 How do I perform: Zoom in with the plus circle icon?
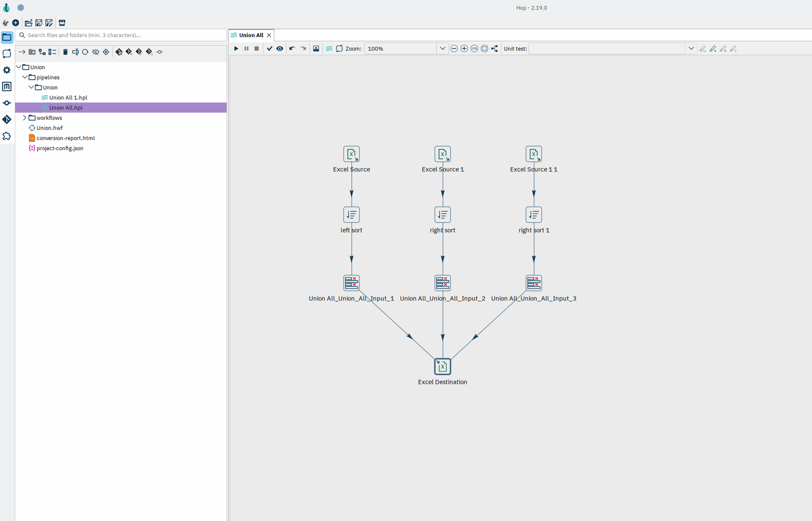[464, 49]
